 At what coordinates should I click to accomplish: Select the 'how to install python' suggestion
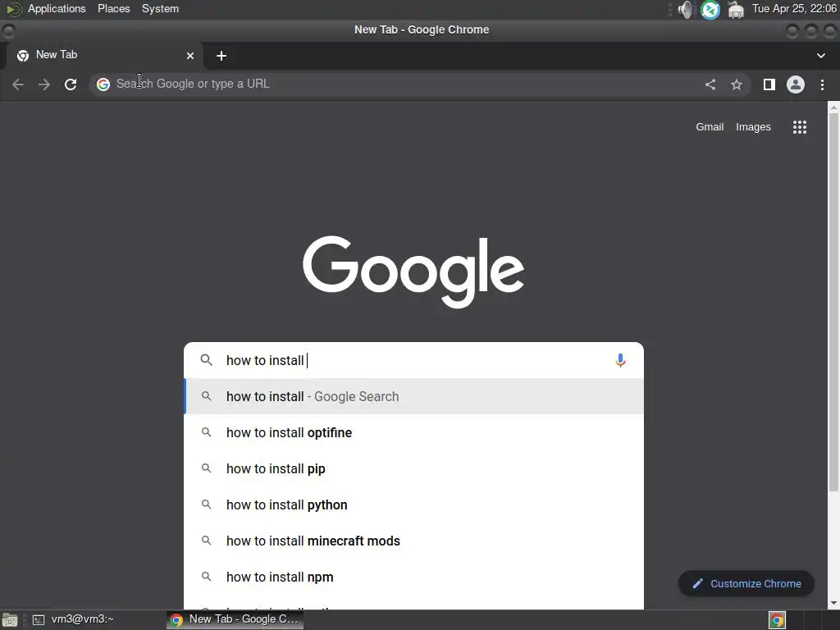coord(414,504)
